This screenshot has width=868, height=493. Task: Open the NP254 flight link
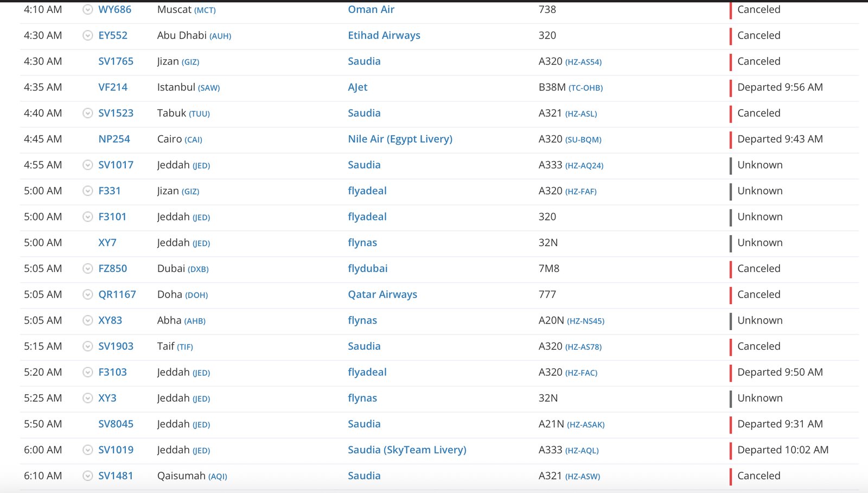click(114, 139)
